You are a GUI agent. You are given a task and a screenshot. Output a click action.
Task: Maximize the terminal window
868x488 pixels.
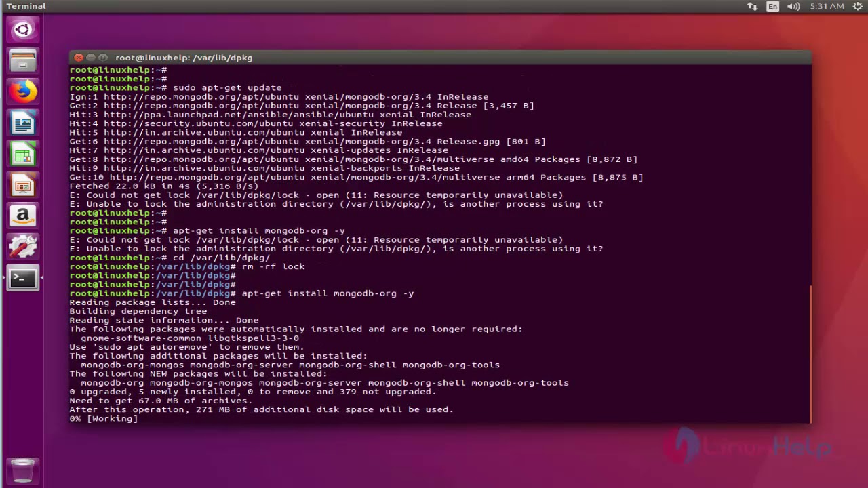click(x=103, y=58)
